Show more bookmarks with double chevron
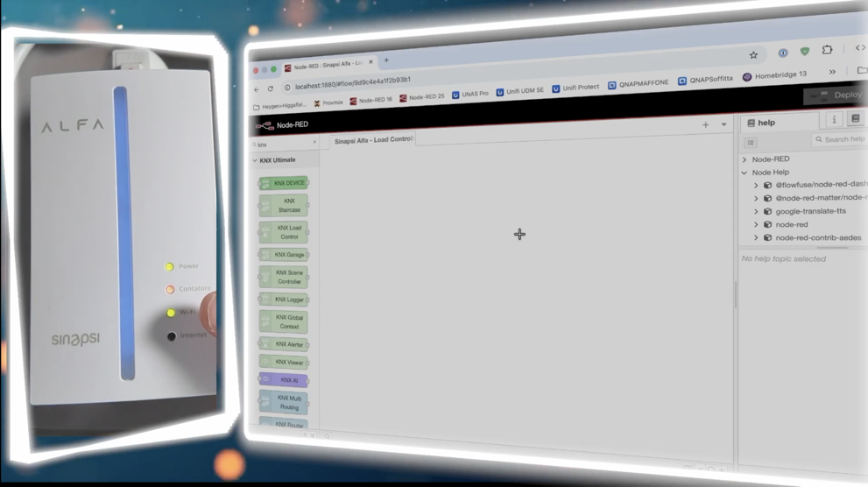The height and width of the screenshot is (487, 868). [x=832, y=72]
